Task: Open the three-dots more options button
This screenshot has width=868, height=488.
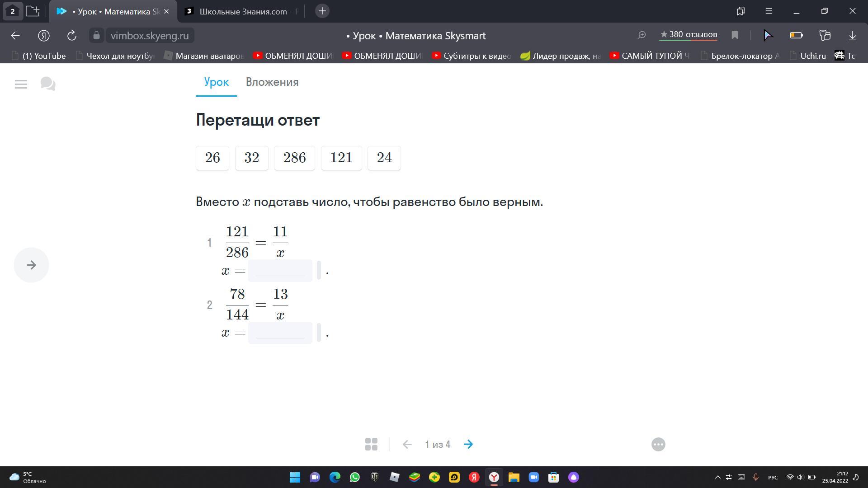Action: pos(658,444)
